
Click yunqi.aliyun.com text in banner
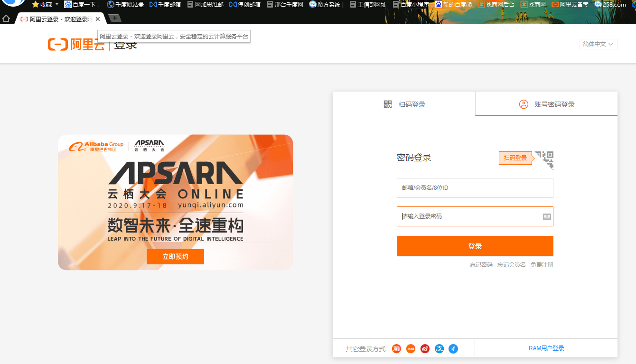210,205
